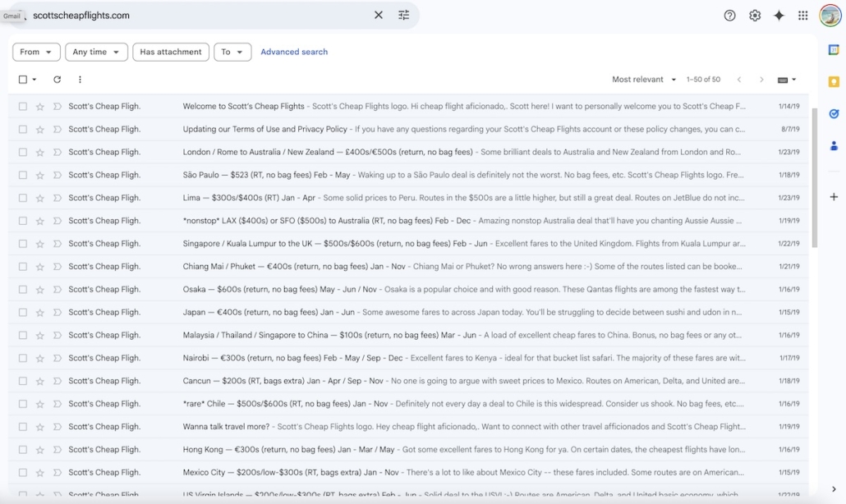This screenshot has height=504, width=846.
Task: Go to the newer results page arrow
Action: point(739,80)
